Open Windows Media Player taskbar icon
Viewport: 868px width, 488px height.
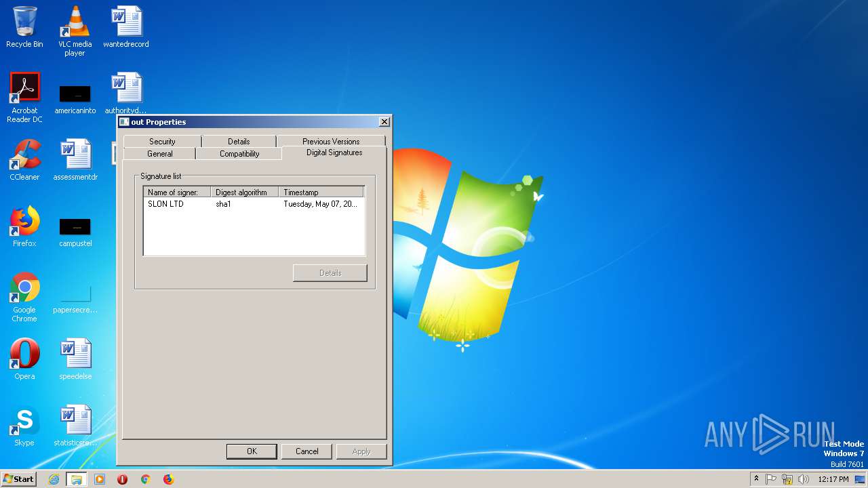tap(99, 479)
